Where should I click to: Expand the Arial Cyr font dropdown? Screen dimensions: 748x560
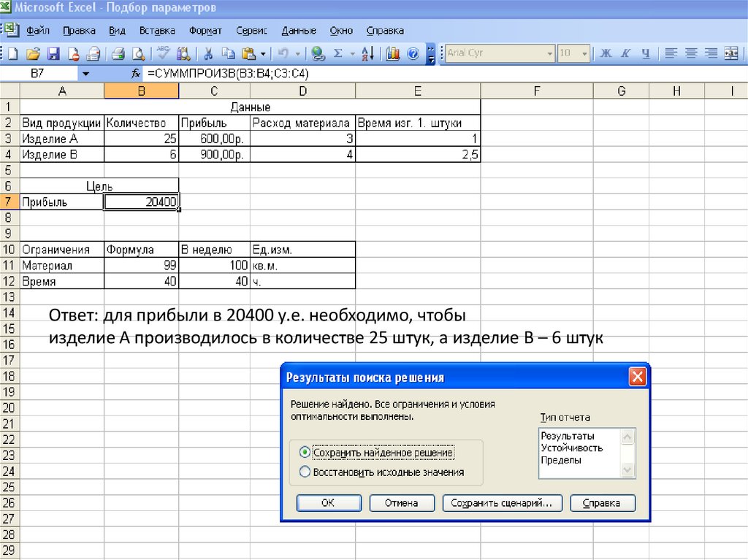coord(550,53)
